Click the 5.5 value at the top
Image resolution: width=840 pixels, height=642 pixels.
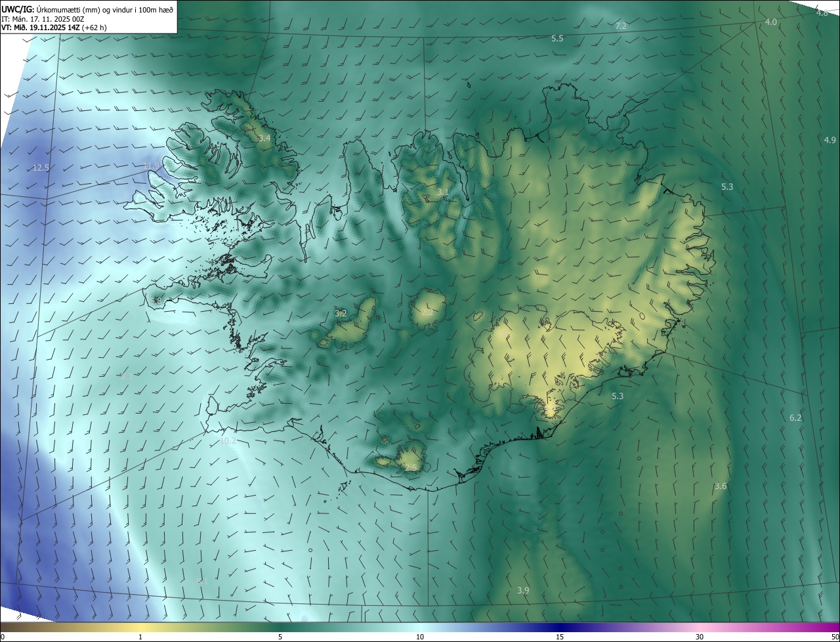(557, 39)
